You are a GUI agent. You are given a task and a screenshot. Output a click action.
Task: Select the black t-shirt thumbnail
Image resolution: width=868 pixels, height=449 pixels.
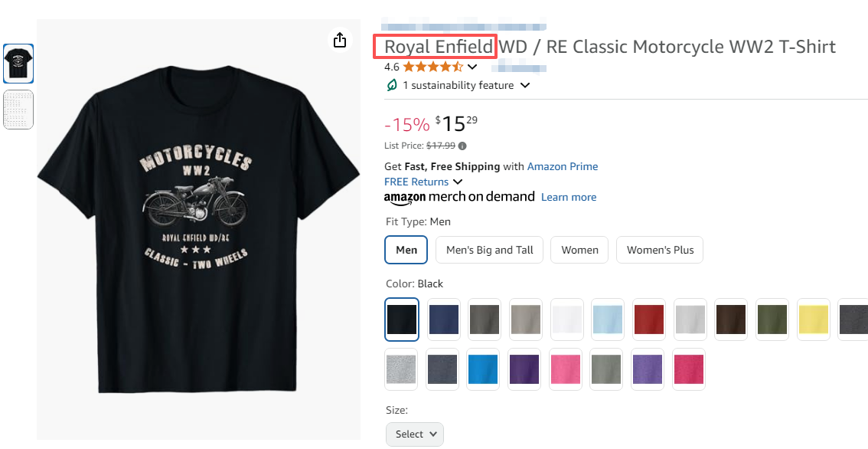click(18, 63)
